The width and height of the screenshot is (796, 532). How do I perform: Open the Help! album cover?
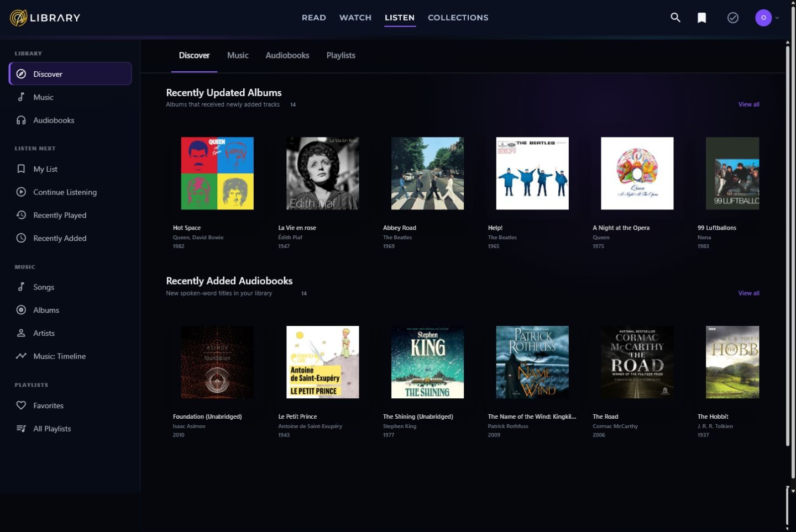(532, 173)
